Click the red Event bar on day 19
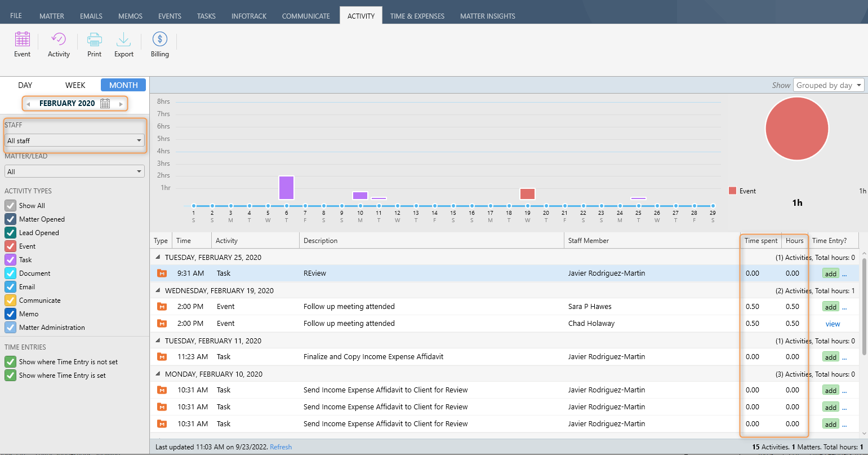868x455 pixels. (527, 194)
